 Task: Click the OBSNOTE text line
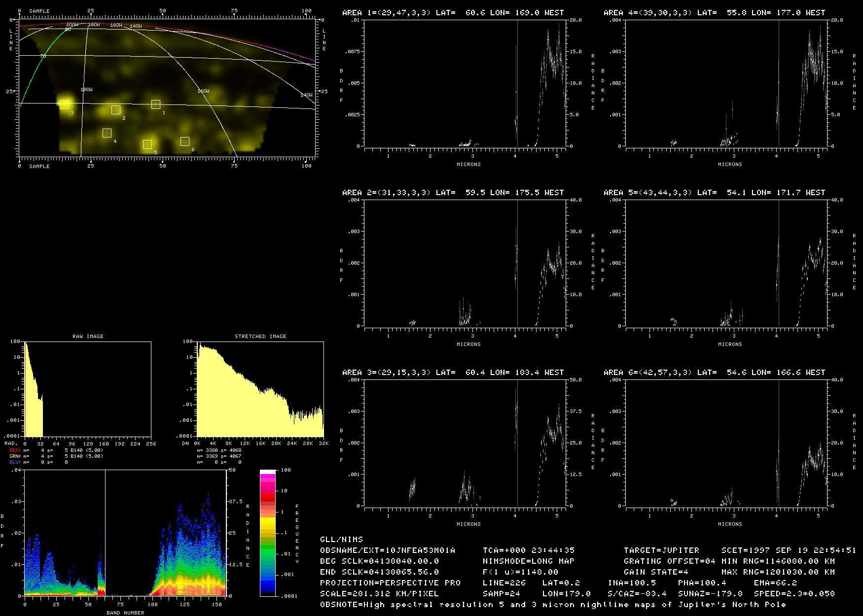[552, 605]
